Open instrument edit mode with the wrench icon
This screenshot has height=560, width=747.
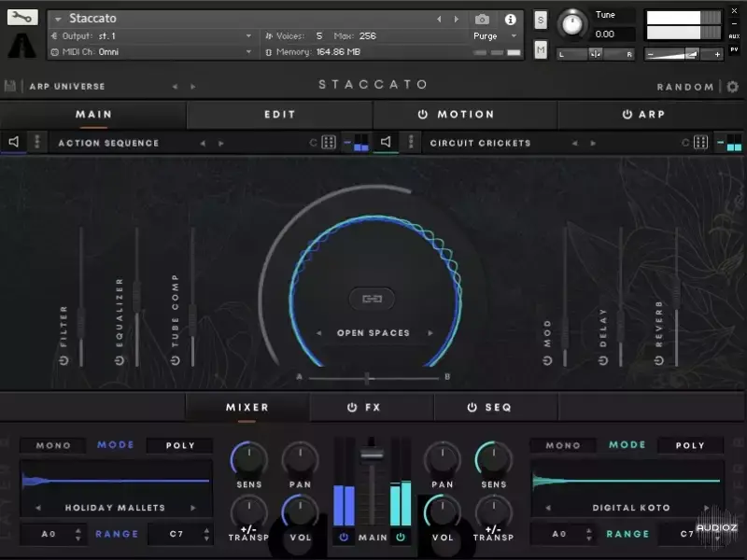(x=22, y=18)
